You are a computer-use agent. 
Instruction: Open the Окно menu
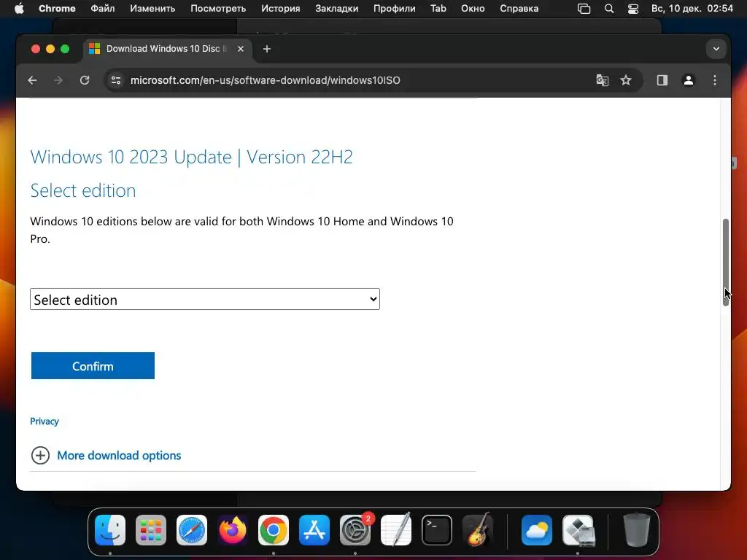pyautogui.click(x=473, y=9)
